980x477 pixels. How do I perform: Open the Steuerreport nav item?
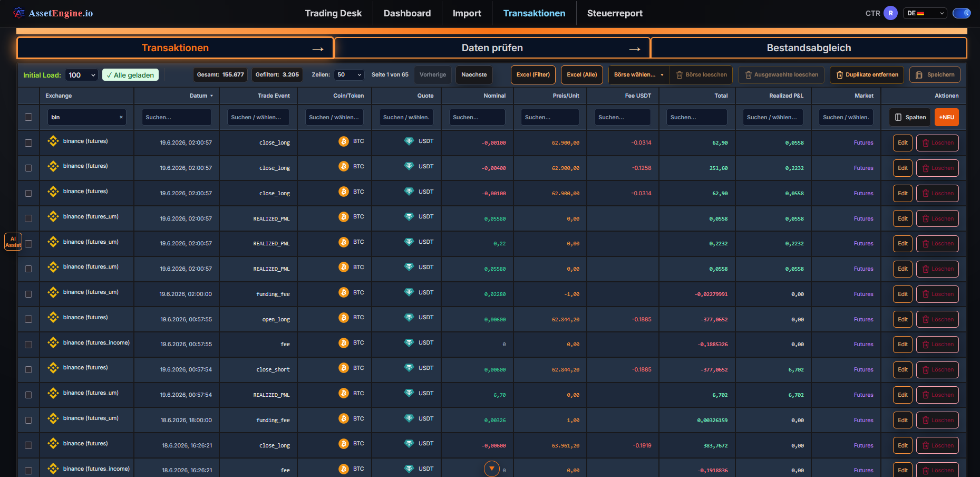click(615, 13)
